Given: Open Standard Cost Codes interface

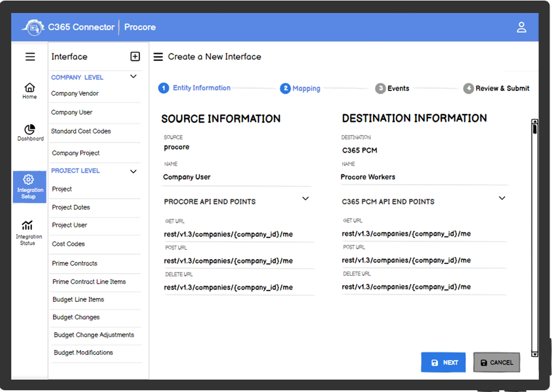Looking at the screenshot, I should [81, 131].
